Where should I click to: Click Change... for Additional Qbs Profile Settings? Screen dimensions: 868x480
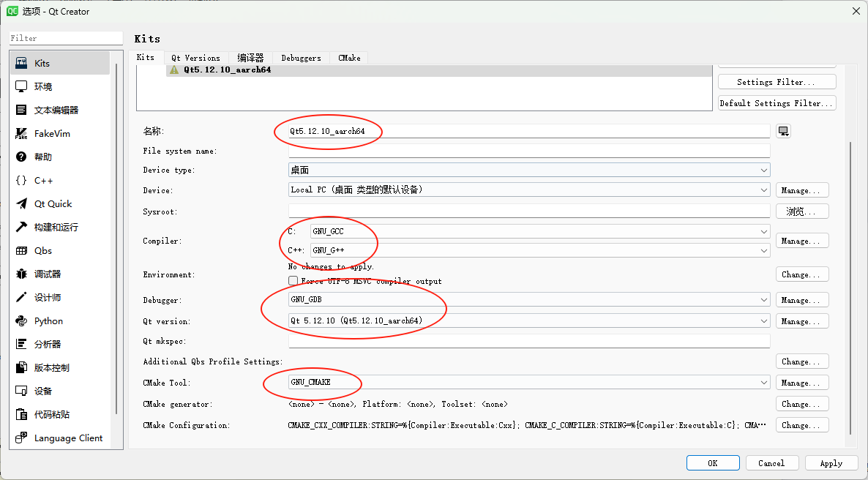point(802,361)
